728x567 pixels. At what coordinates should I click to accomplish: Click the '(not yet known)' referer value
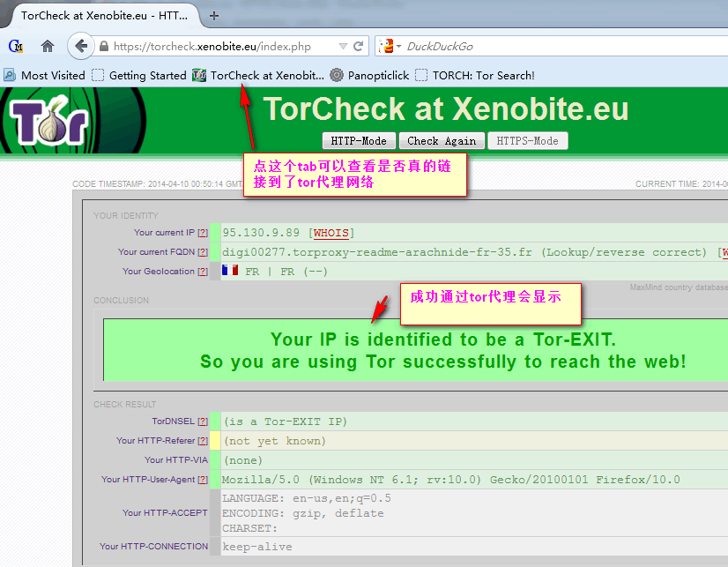point(275,441)
